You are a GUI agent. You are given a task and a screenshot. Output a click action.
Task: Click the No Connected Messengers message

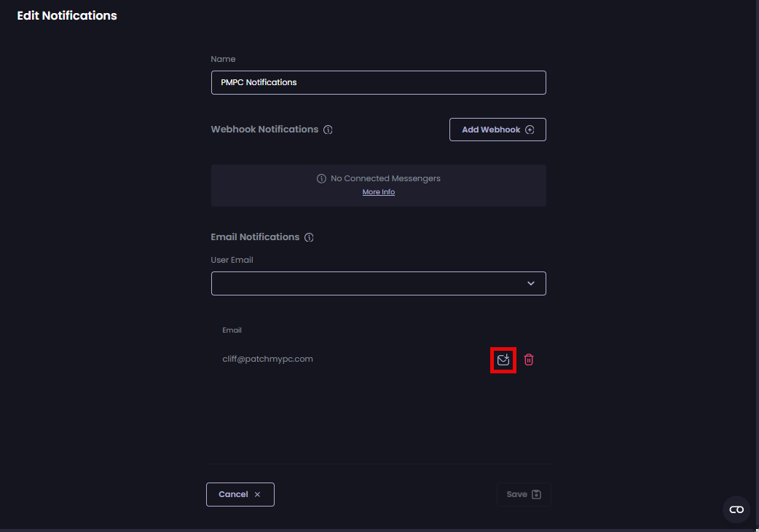[x=385, y=178]
